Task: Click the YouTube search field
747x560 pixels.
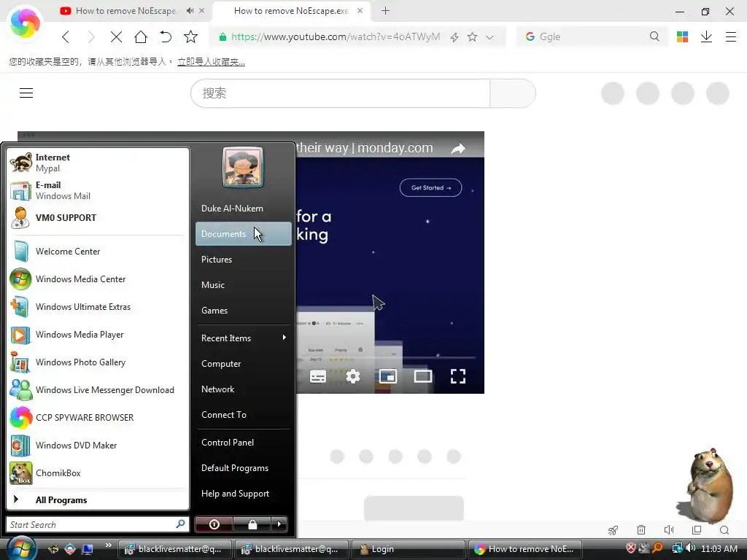Action: point(340,93)
